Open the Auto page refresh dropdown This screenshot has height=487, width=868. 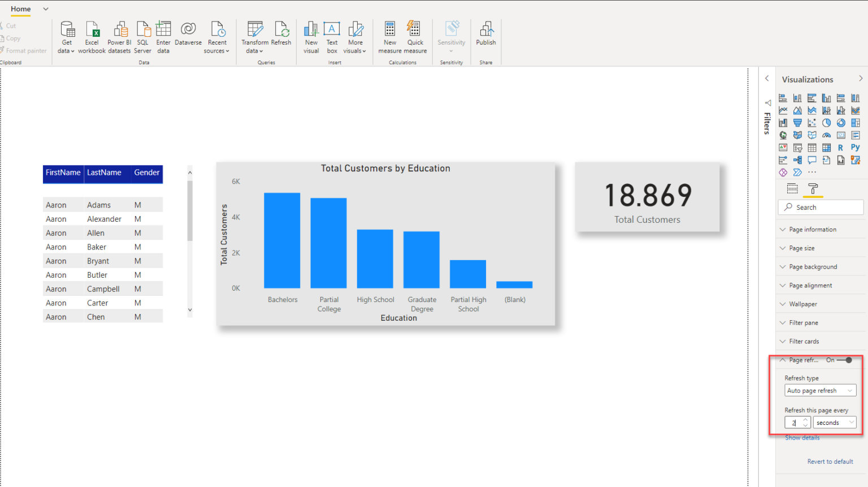(820, 390)
